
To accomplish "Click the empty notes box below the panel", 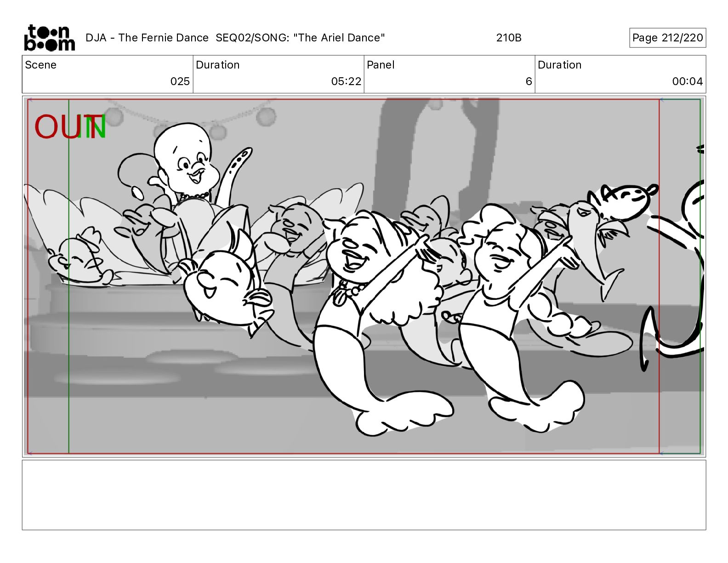I will pyautogui.click(x=364, y=495).
